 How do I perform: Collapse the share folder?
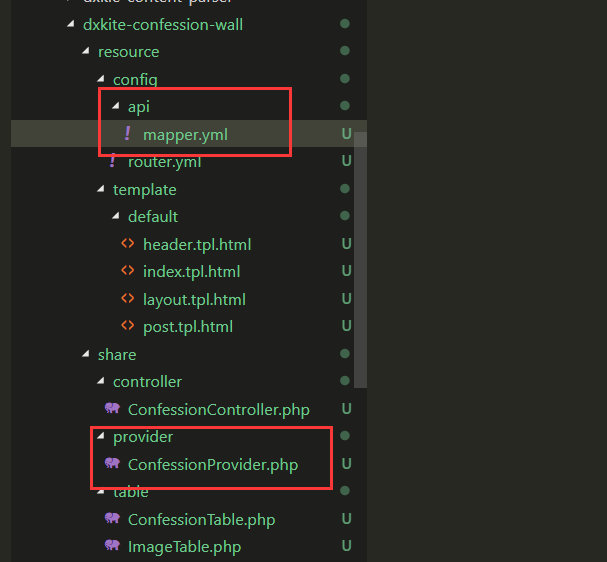85,354
